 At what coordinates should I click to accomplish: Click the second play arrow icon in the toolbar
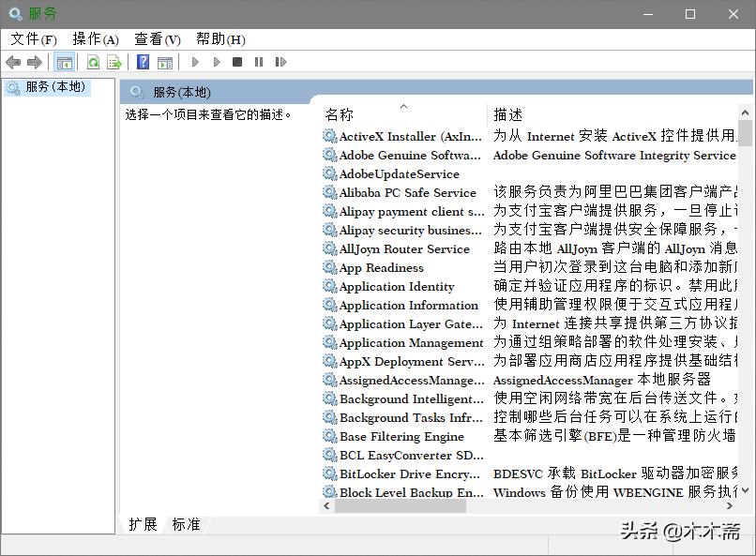point(217,62)
